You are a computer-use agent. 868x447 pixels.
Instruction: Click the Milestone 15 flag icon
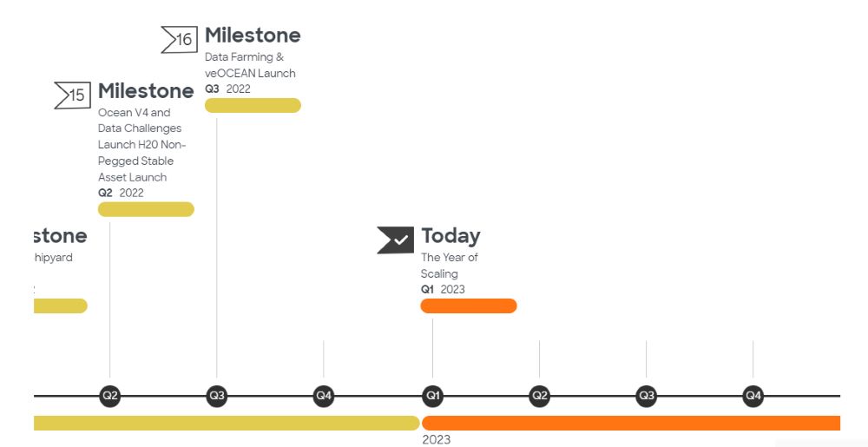73,95
